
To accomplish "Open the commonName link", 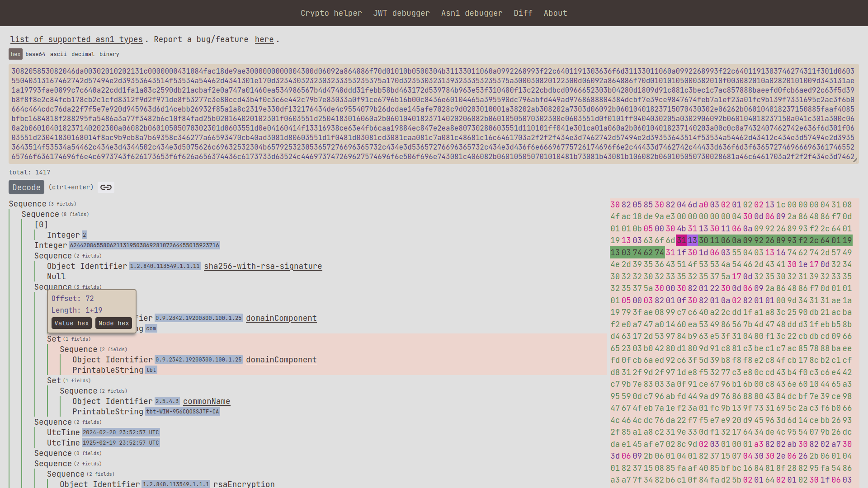I will pos(207,401).
